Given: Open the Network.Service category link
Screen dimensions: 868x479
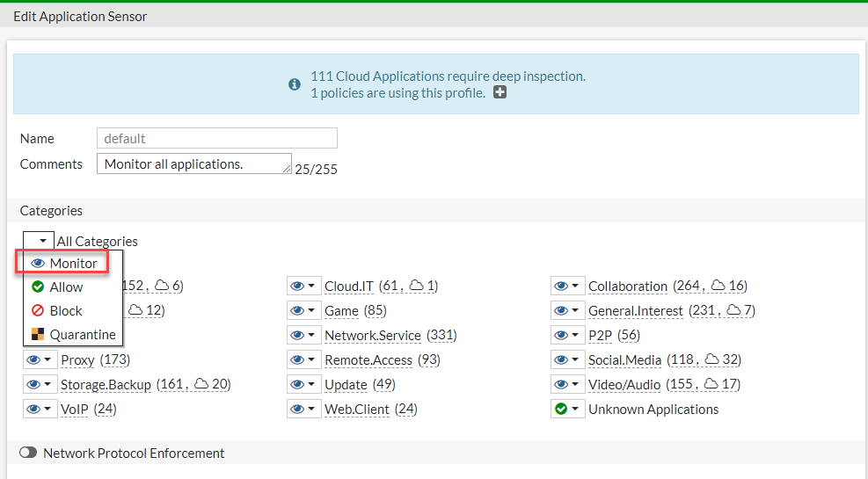Looking at the screenshot, I should coord(373,335).
